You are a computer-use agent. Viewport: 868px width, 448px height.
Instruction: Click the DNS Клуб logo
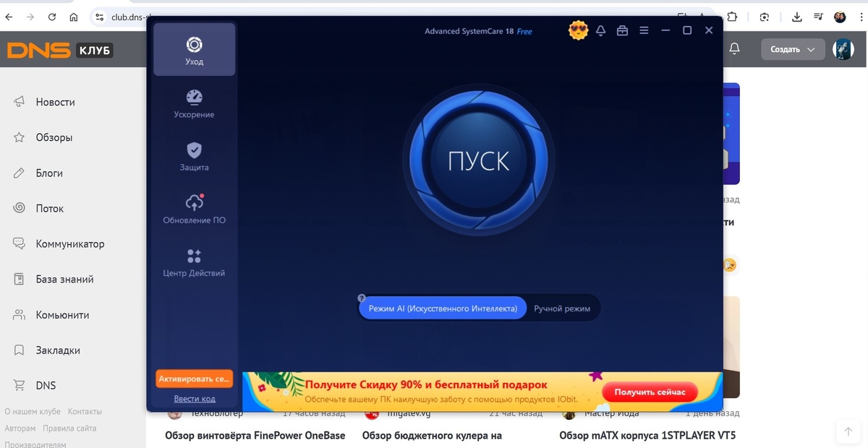pyautogui.click(x=59, y=50)
